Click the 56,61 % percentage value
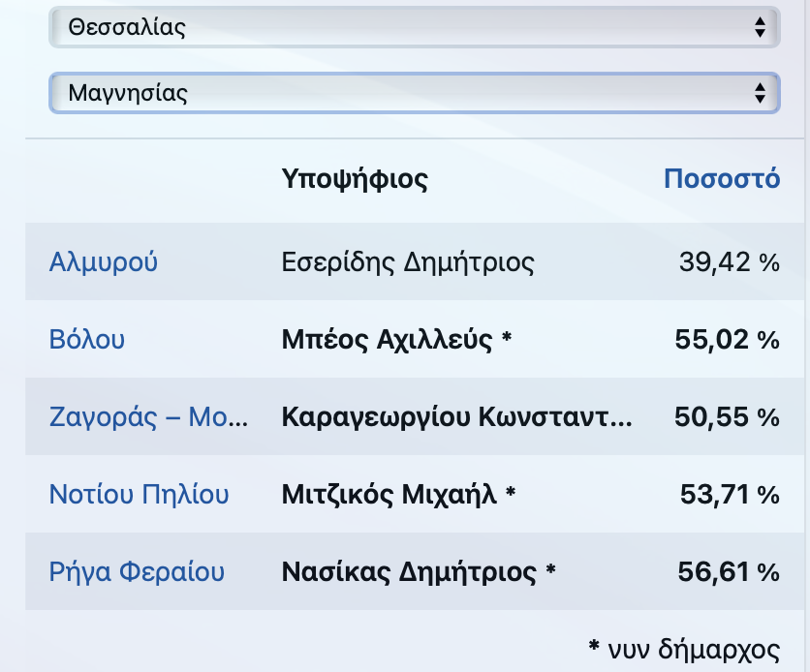Screen dimensions: 810x672 coord(729,572)
